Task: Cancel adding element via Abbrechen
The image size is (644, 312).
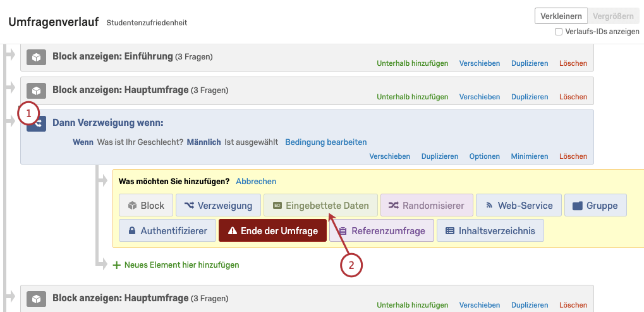Action: point(256,181)
